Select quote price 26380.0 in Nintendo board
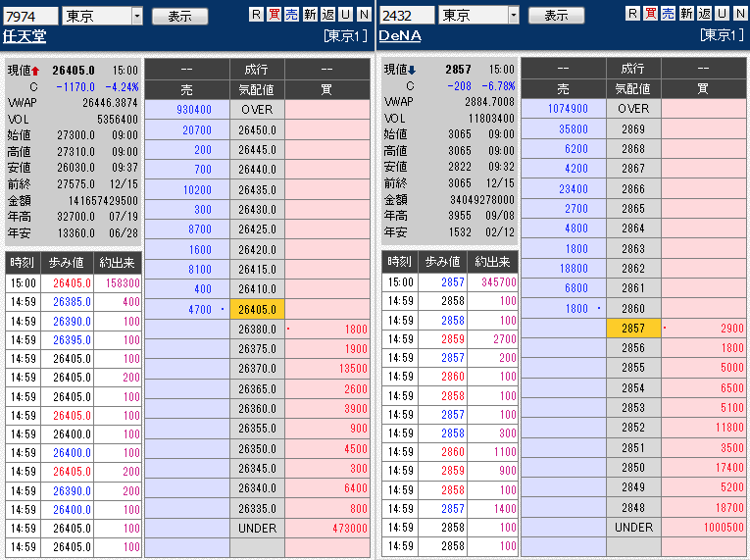 [x=257, y=330]
